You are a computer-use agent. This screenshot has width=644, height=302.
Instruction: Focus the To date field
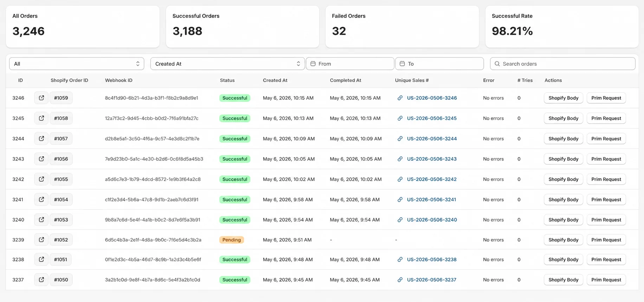tap(439, 64)
